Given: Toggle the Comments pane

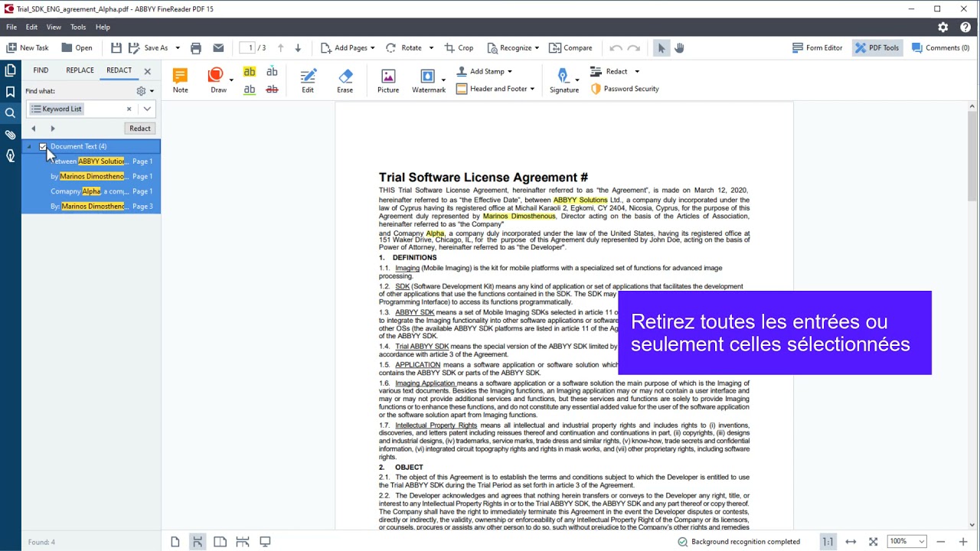Looking at the screenshot, I should click(940, 47).
